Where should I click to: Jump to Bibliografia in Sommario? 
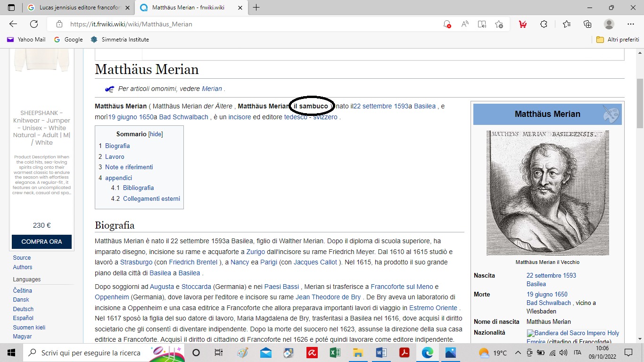pyautogui.click(x=139, y=188)
